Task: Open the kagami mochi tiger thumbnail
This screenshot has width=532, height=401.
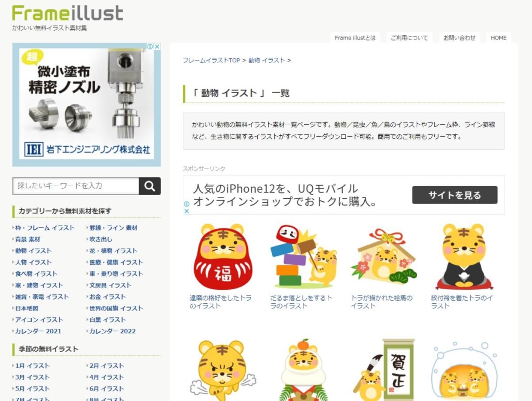Action: click(303, 369)
